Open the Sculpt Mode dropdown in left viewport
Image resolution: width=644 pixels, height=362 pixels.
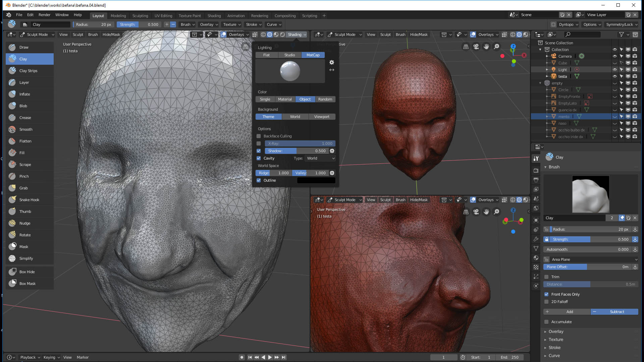point(37,35)
